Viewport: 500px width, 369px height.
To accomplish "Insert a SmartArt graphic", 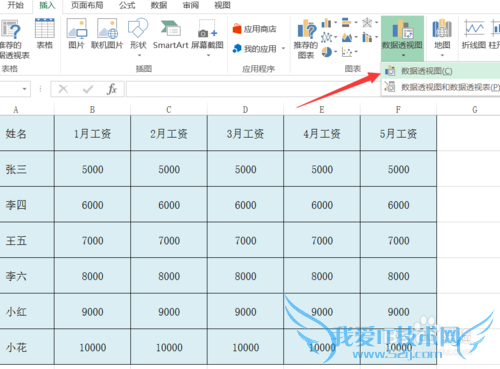I will (171, 34).
